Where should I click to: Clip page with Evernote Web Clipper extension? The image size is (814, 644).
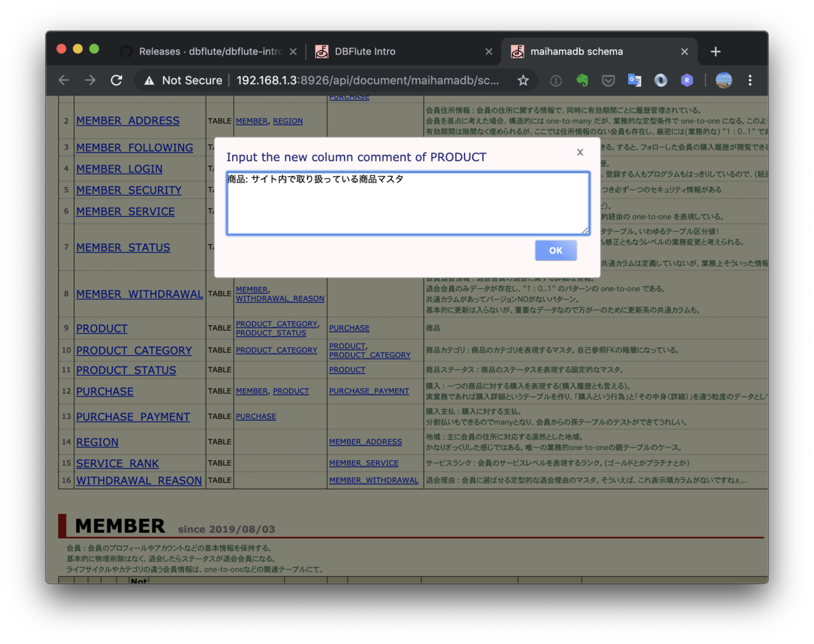click(x=582, y=80)
